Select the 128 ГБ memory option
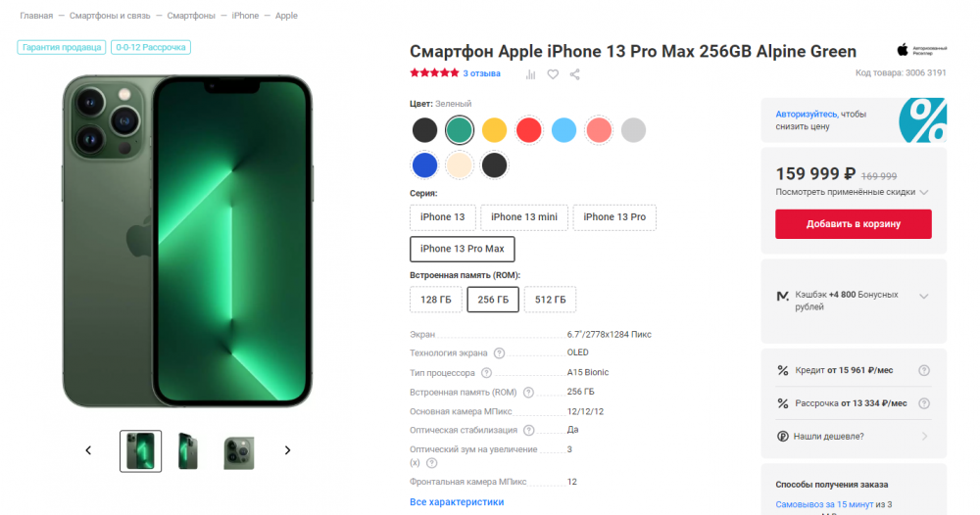980x515 pixels. [x=436, y=300]
